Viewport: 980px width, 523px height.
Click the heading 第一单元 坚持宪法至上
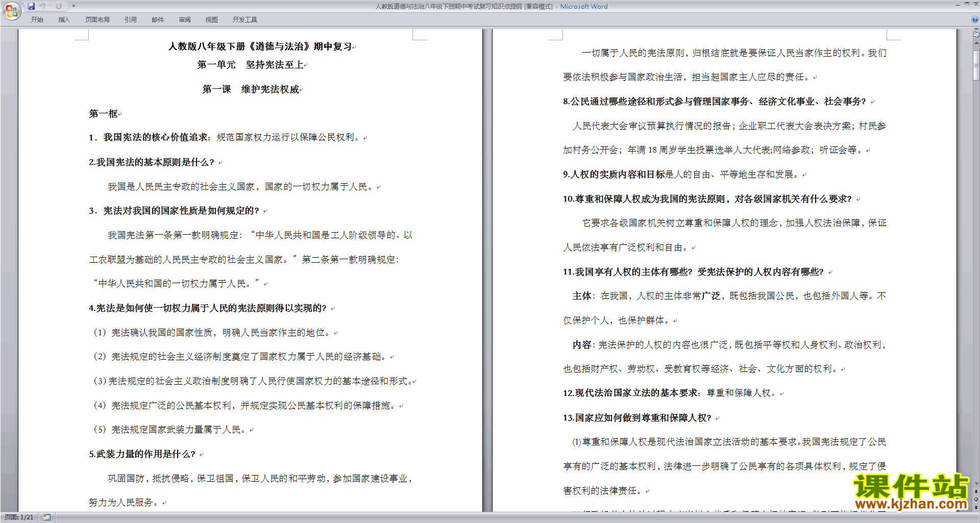251,65
